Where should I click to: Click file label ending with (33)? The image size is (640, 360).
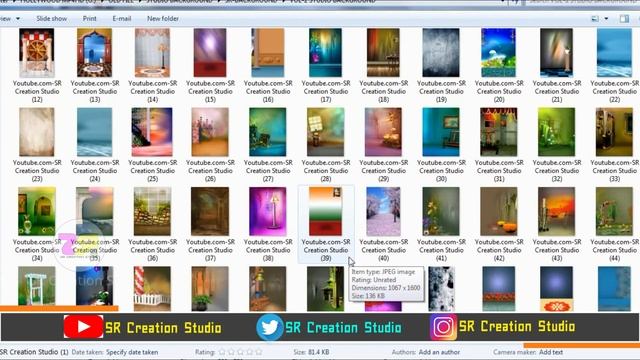click(614, 171)
